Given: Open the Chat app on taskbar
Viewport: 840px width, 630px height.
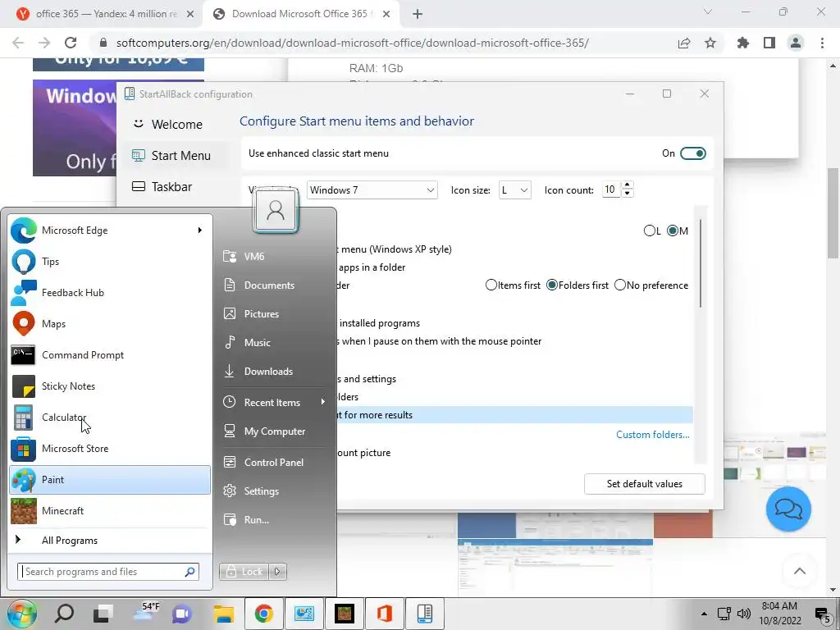Looking at the screenshot, I should pos(182,614).
